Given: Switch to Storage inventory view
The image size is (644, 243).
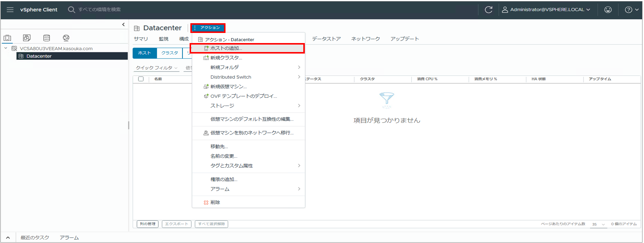Looking at the screenshot, I should pyautogui.click(x=46, y=38).
